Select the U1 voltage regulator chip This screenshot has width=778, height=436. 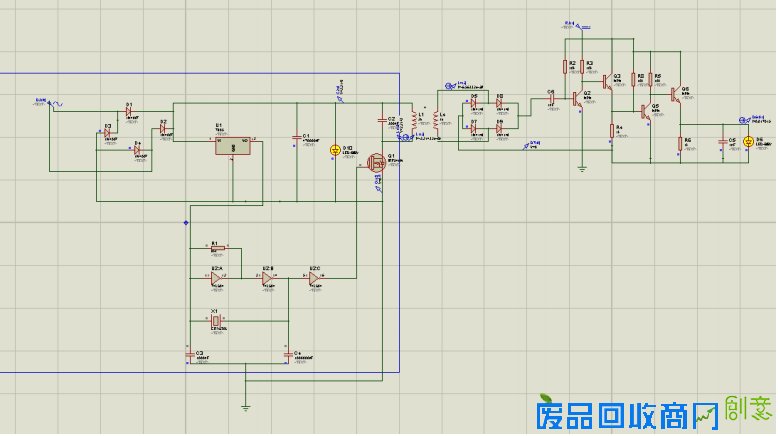pyautogui.click(x=233, y=145)
